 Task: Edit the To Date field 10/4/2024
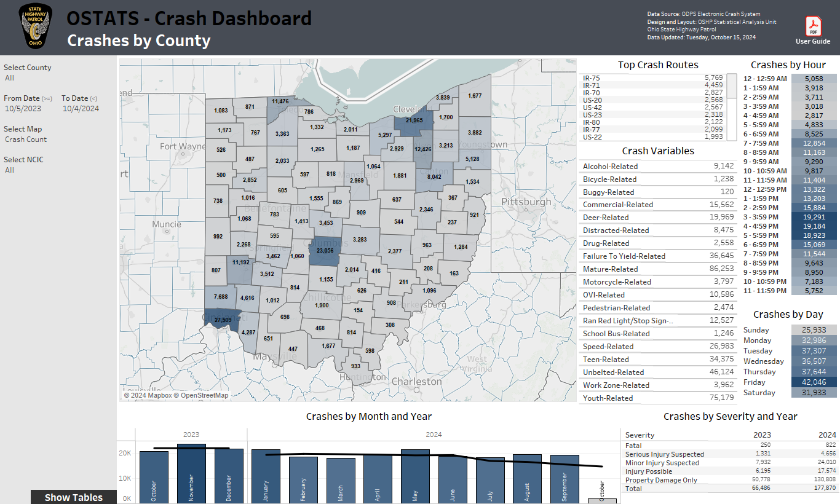coord(81,109)
